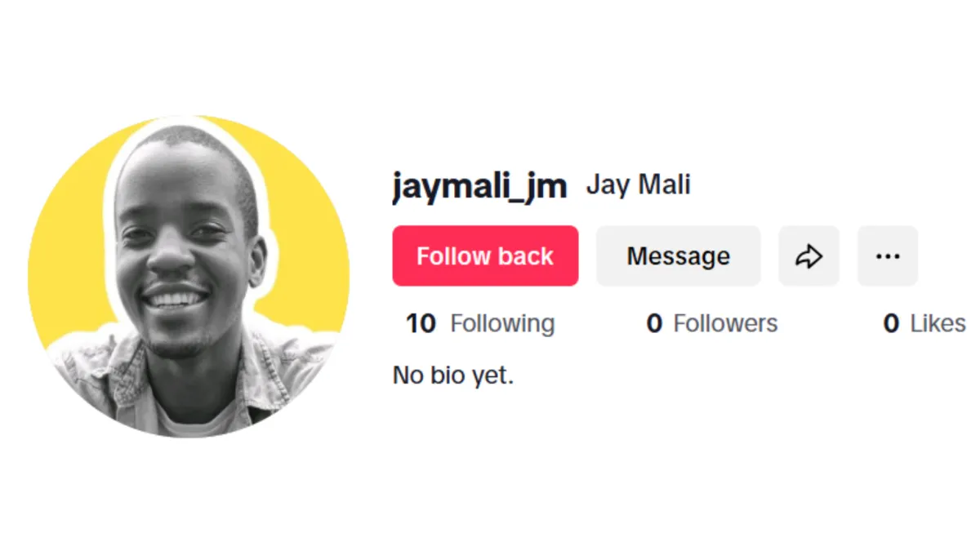This screenshot has width=980, height=551.
Task: Open the Followers list label
Action: click(725, 324)
